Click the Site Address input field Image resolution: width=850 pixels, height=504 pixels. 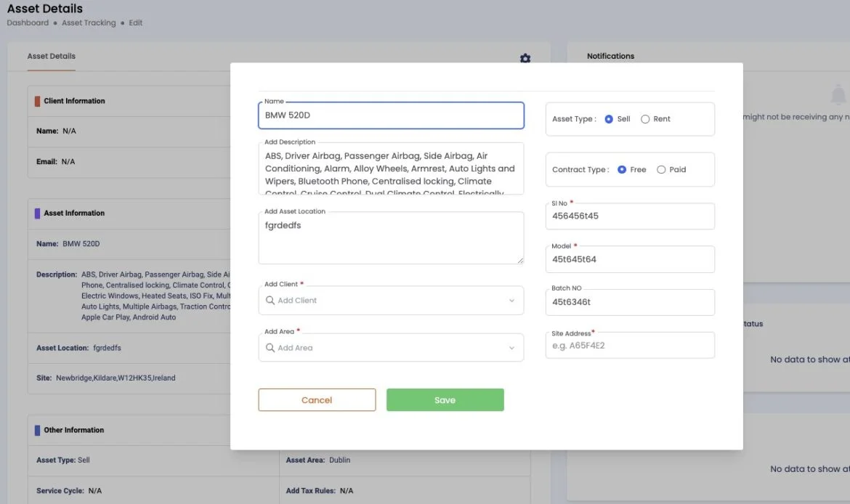(630, 346)
